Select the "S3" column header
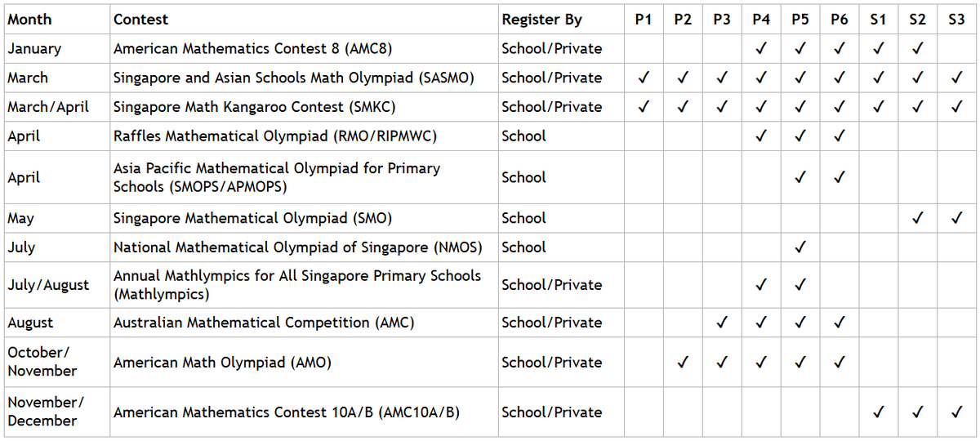This screenshot has height=441, width=980. (x=956, y=20)
